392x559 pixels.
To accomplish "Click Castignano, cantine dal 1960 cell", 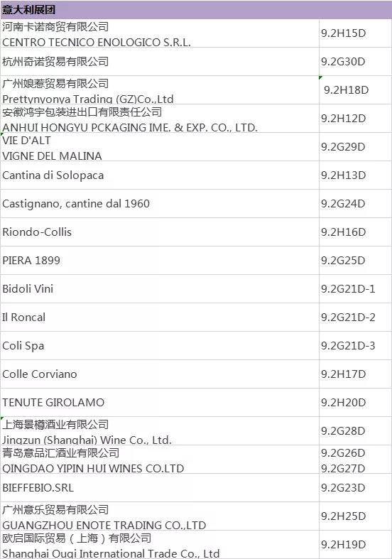I will pos(160,204).
